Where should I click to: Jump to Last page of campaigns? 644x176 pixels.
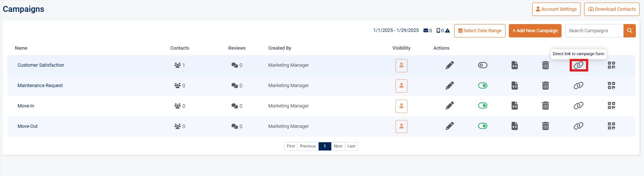coord(351,146)
